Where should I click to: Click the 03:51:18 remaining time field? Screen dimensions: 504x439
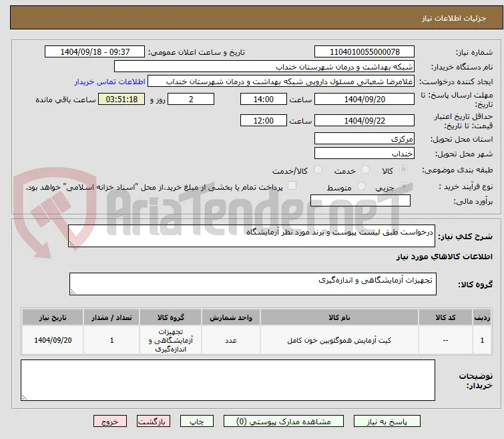click(121, 99)
